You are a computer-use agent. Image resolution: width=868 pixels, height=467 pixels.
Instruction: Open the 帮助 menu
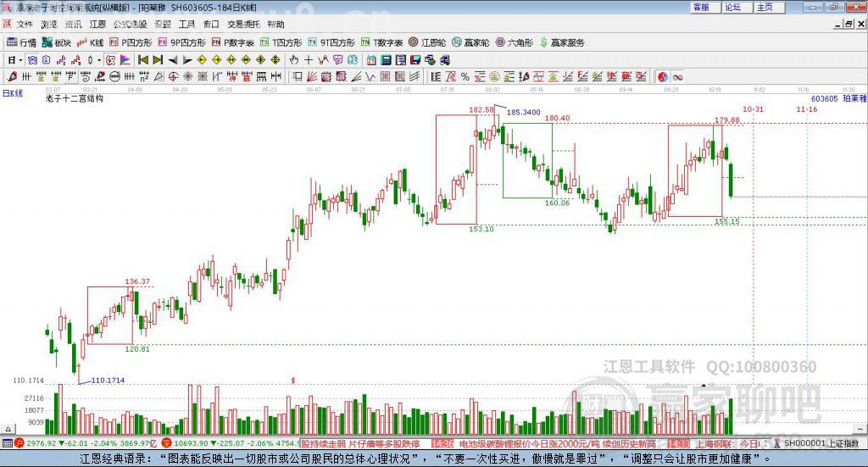(275, 25)
